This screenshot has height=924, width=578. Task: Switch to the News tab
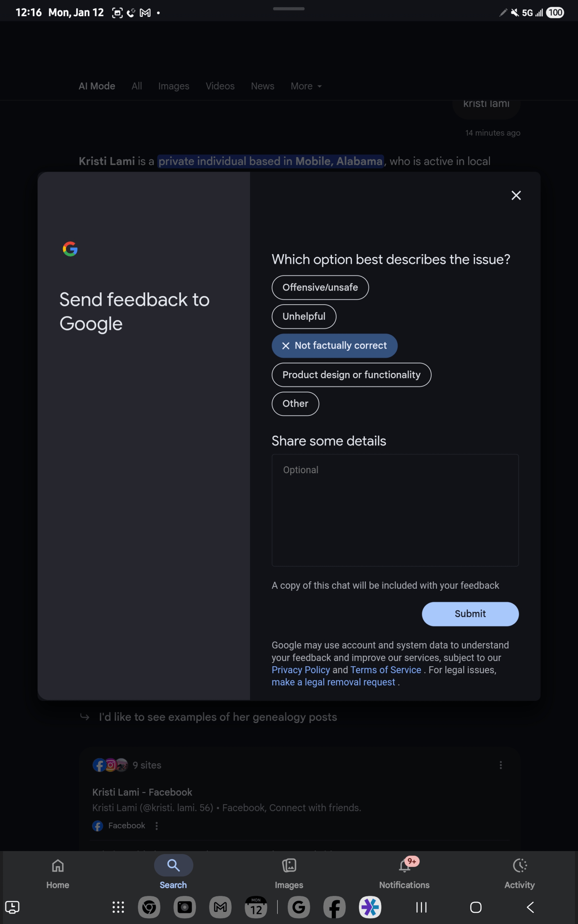click(x=263, y=86)
